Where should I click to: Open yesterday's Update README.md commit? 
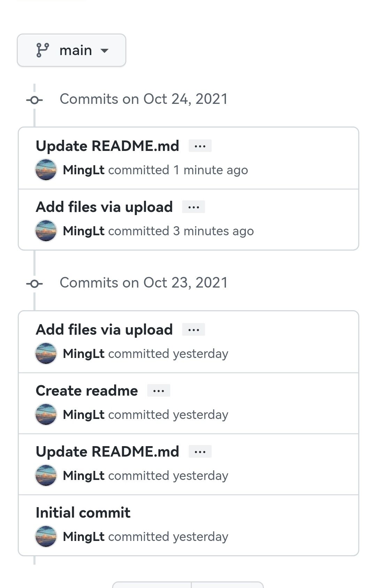click(x=107, y=452)
